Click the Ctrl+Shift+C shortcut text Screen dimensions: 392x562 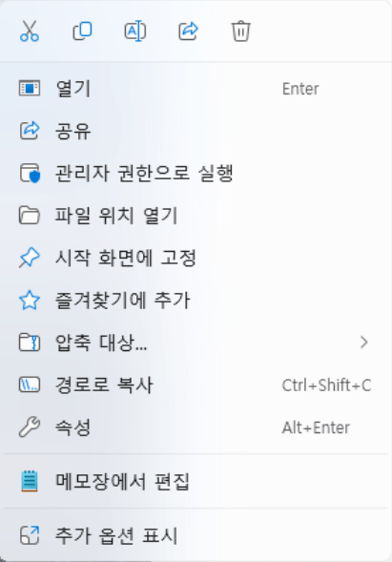(326, 385)
